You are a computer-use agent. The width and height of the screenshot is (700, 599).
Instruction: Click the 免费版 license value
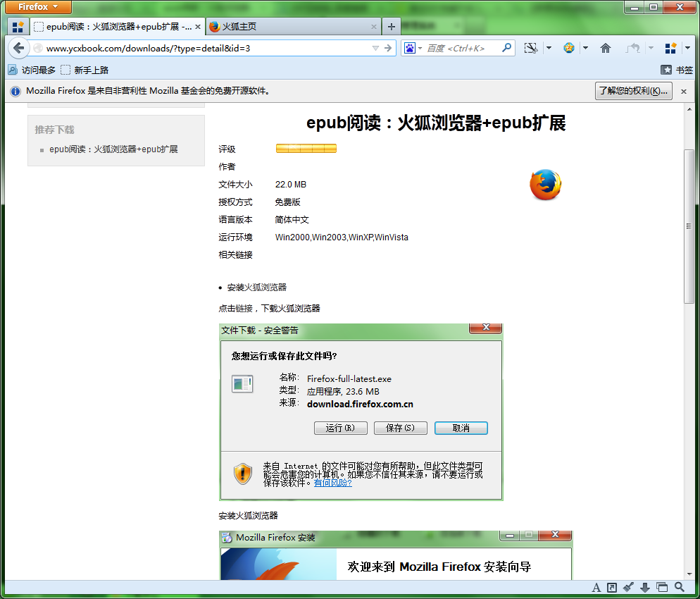coord(287,202)
